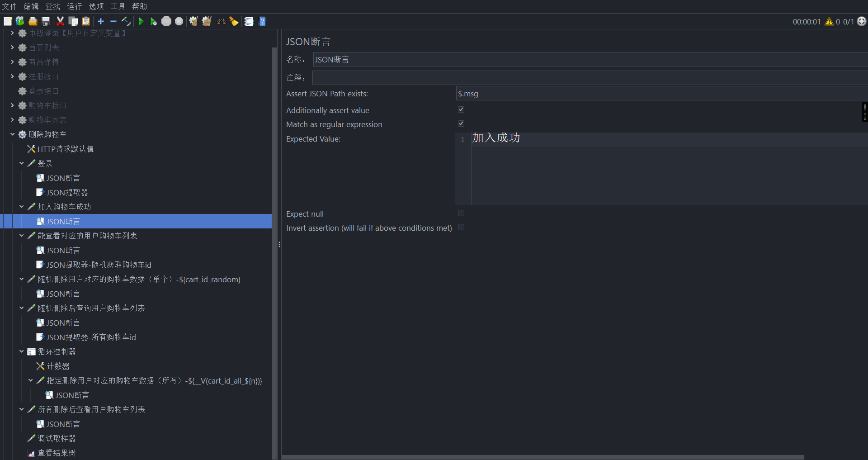Save the test plan with floppy icon
The width and height of the screenshot is (868, 460).
[x=45, y=21]
